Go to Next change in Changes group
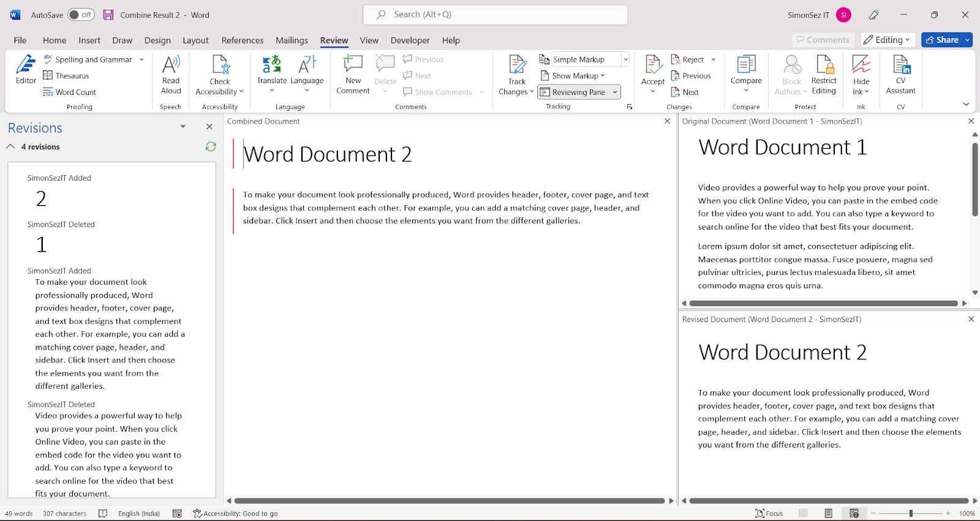The height and width of the screenshot is (521, 980). coord(685,92)
